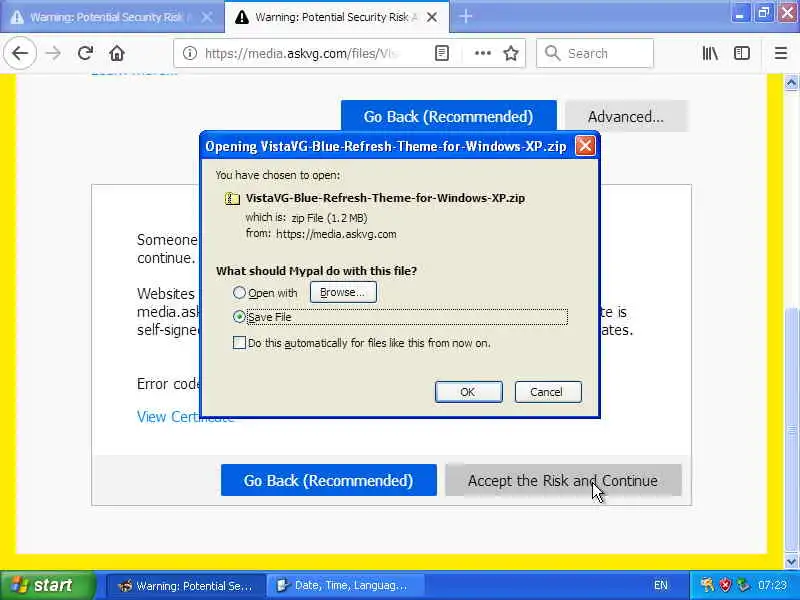Click Accept the Risk and Continue
The width and height of the screenshot is (800, 600).
click(x=563, y=480)
